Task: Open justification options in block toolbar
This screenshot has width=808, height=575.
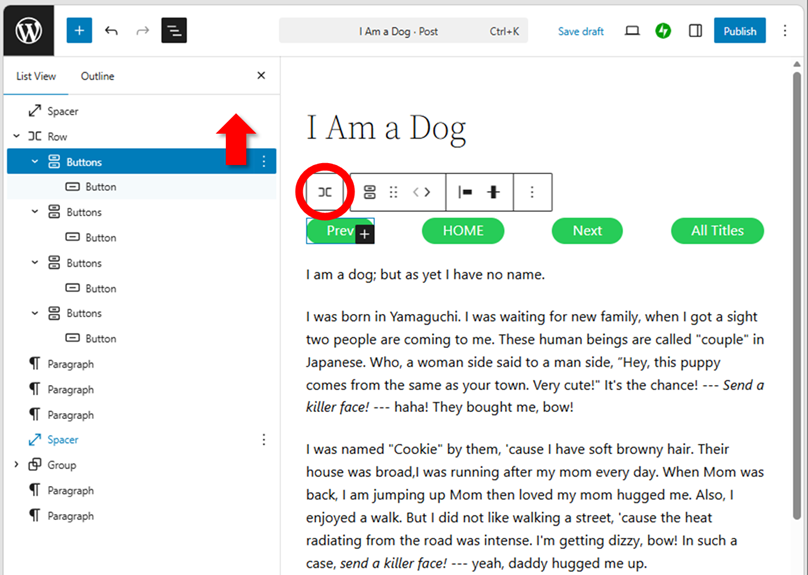Action: click(465, 192)
